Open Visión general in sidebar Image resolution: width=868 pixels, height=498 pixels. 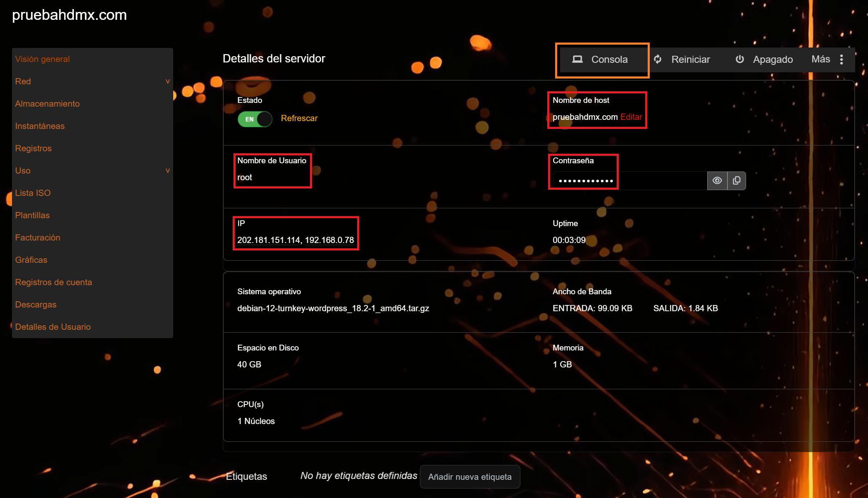coord(43,59)
